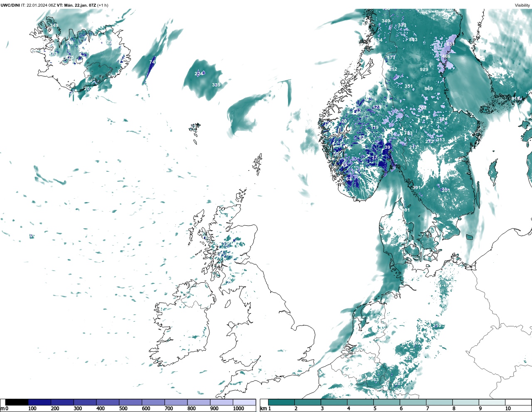
Task: Click the white swatch above 10 km
Action: (518, 402)
